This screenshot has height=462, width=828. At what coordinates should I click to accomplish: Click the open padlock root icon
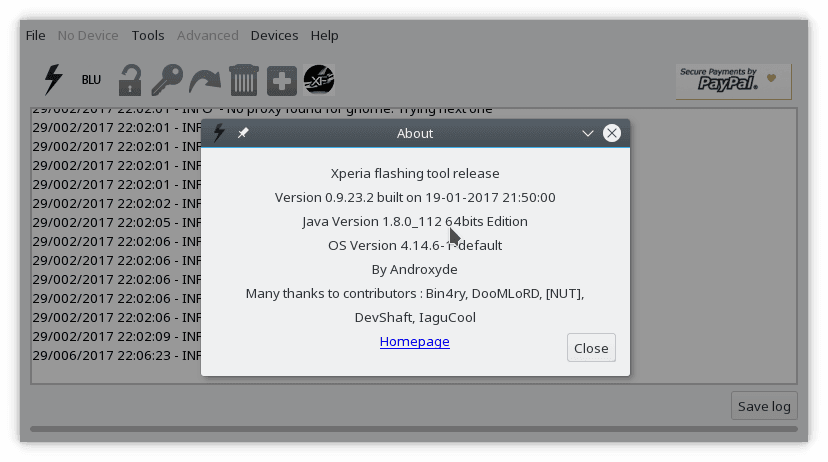click(x=129, y=80)
